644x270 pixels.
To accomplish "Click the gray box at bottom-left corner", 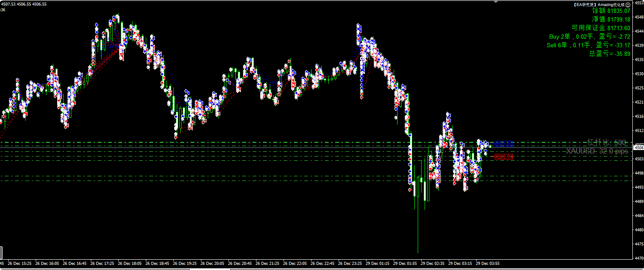I will pyautogui.click(x=1, y=252).
